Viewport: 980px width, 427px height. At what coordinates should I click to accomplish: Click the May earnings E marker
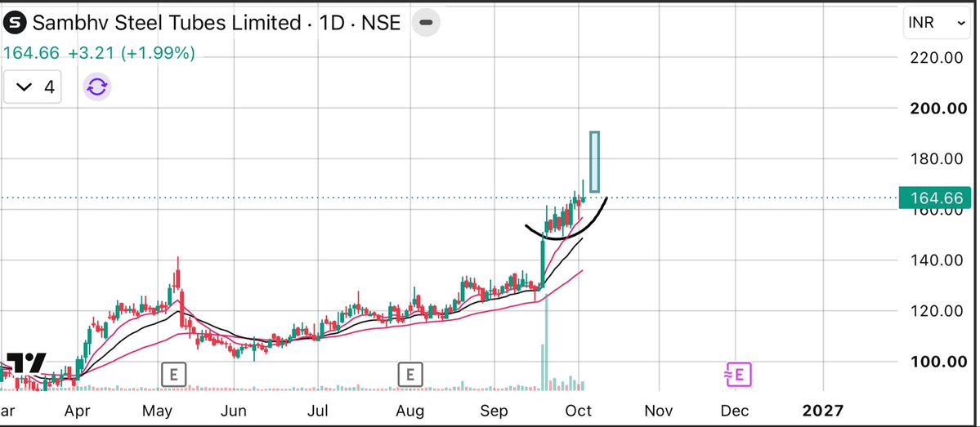(174, 375)
